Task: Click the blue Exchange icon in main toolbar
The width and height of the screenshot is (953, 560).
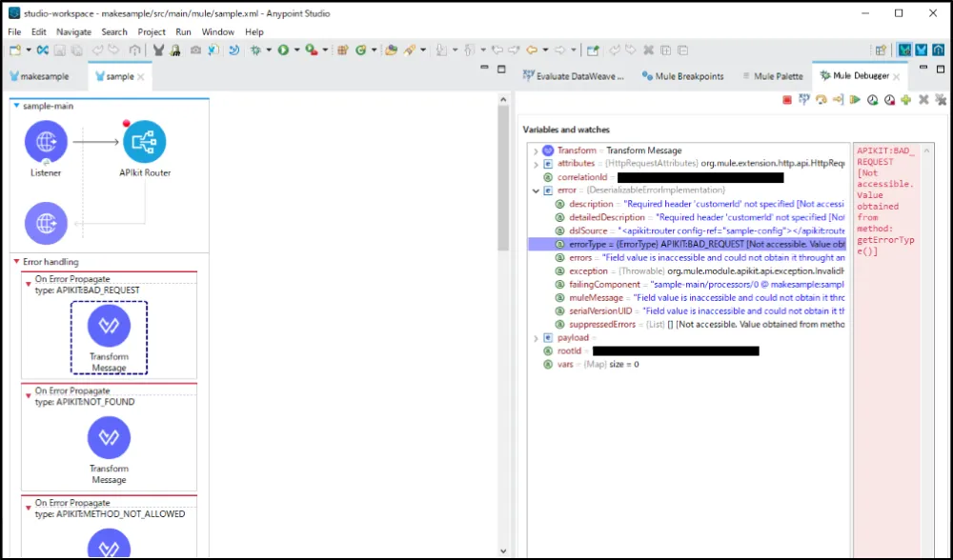Action: [x=42, y=50]
